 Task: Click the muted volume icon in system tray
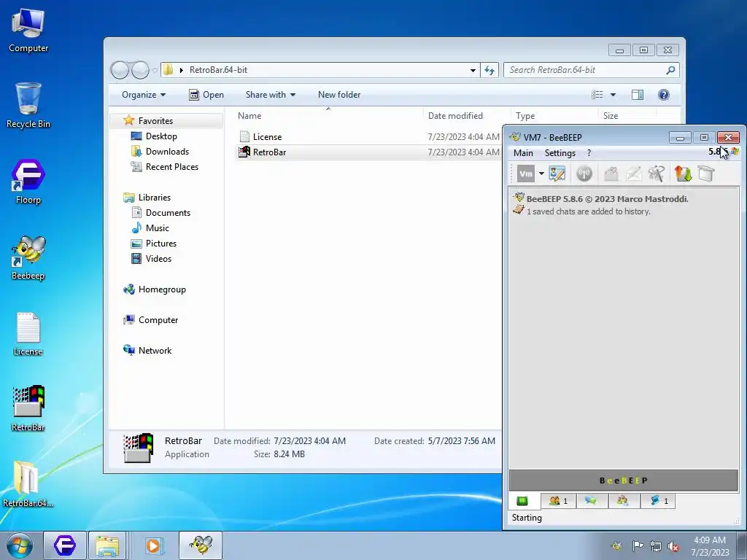click(x=673, y=546)
